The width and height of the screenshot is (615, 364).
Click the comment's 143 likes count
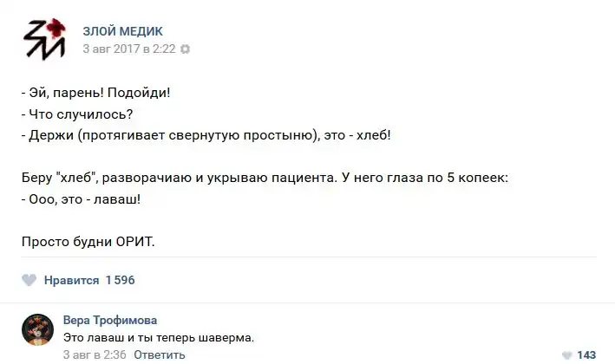586,355
